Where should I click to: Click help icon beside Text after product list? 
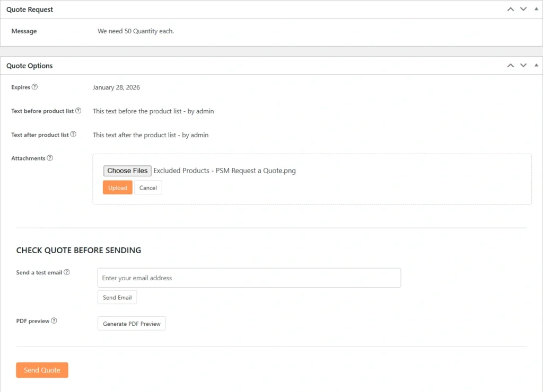(x=74, y=135)
